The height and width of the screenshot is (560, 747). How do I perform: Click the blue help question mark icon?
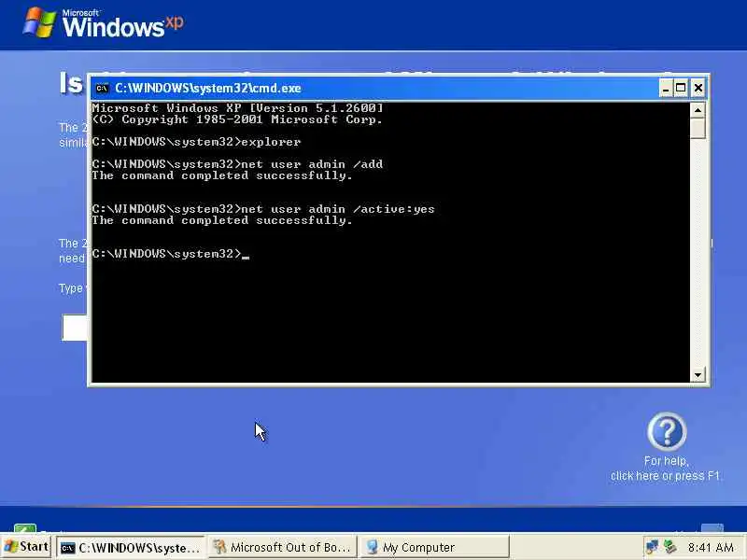(667, 431)
